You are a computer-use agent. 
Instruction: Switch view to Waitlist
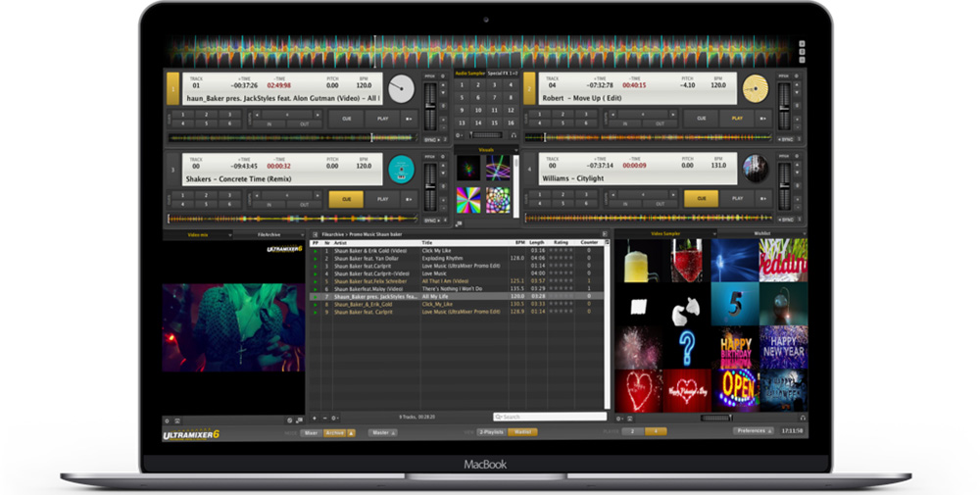[x=522, y=432]
